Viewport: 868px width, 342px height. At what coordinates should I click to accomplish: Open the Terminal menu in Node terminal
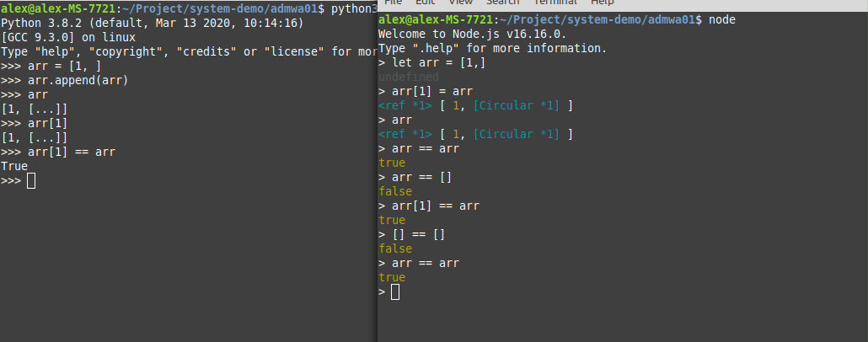tap(555, 3)
